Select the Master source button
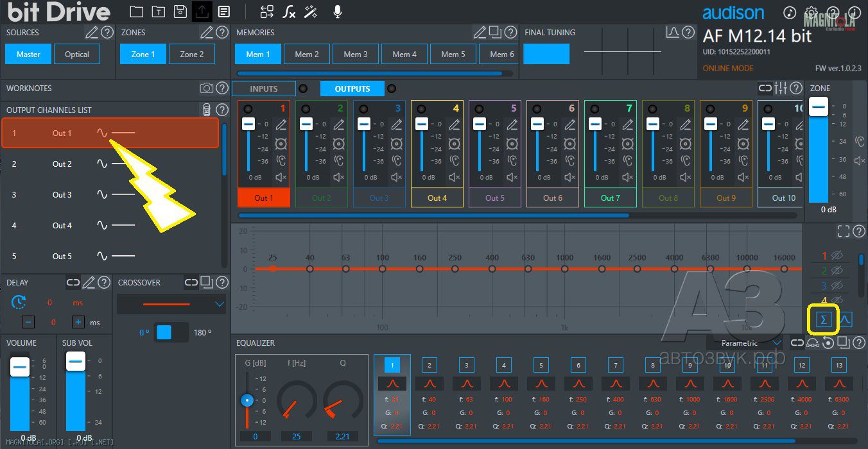 pos(28,55)
